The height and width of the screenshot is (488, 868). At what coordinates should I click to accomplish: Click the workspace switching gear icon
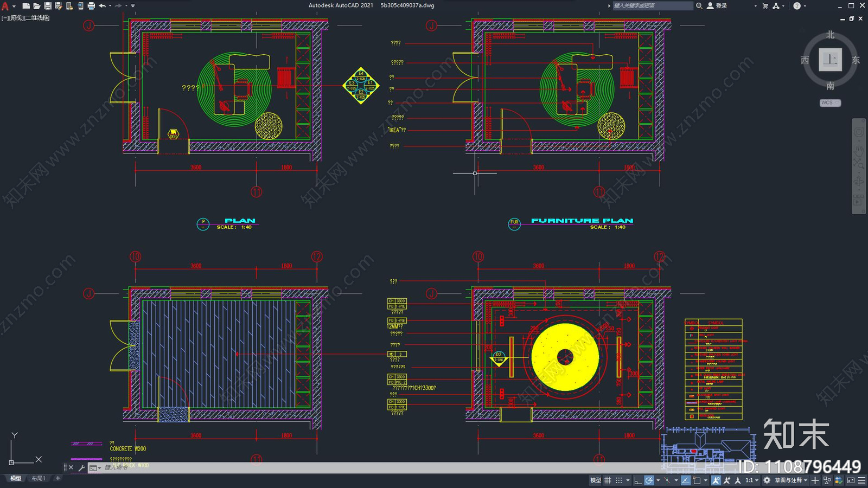pyautogui.click(x=767, y=480)
